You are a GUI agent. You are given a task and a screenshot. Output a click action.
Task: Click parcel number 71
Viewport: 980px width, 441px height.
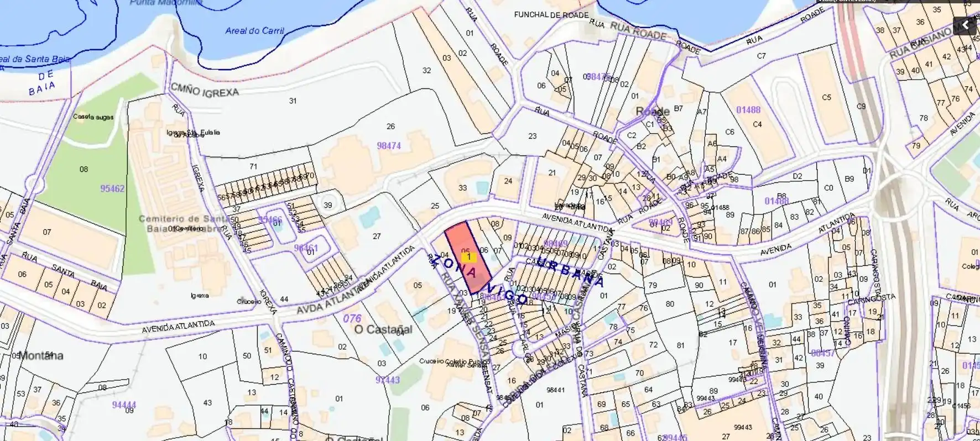coord(253,166)
